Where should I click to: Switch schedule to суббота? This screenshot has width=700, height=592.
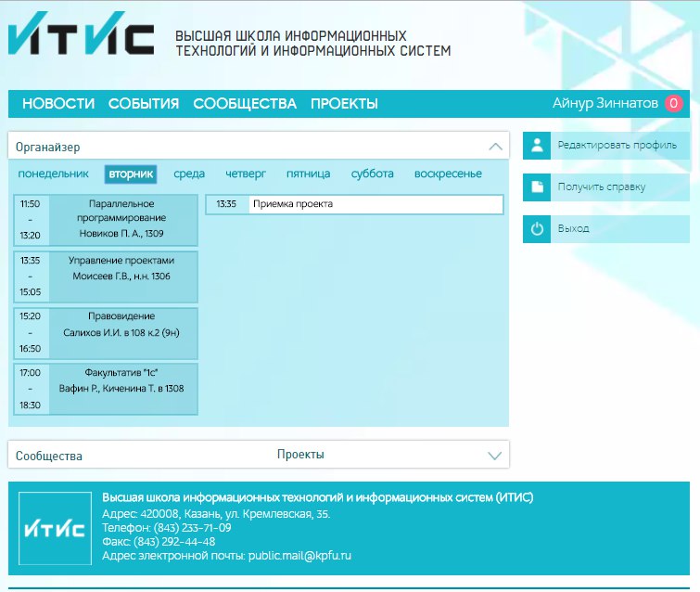(x=372, y=174)
